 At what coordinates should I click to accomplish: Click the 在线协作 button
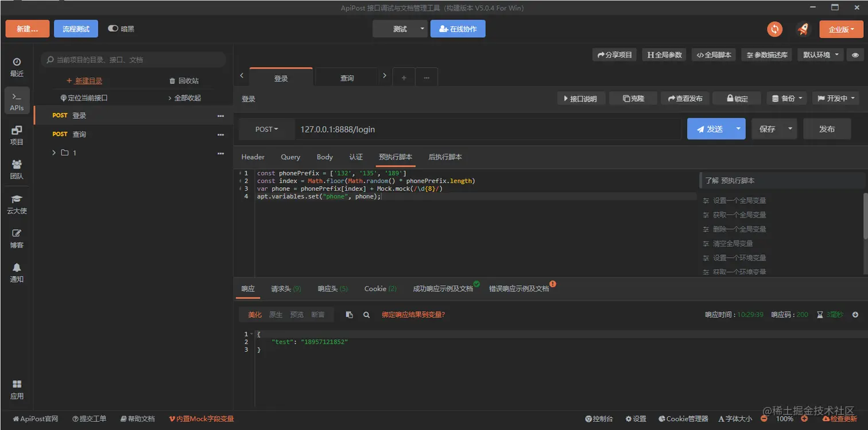point(458,29)
